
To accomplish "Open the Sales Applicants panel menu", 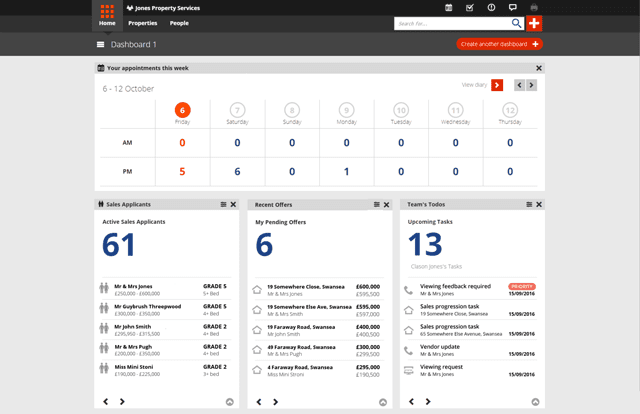I will 223,204.
